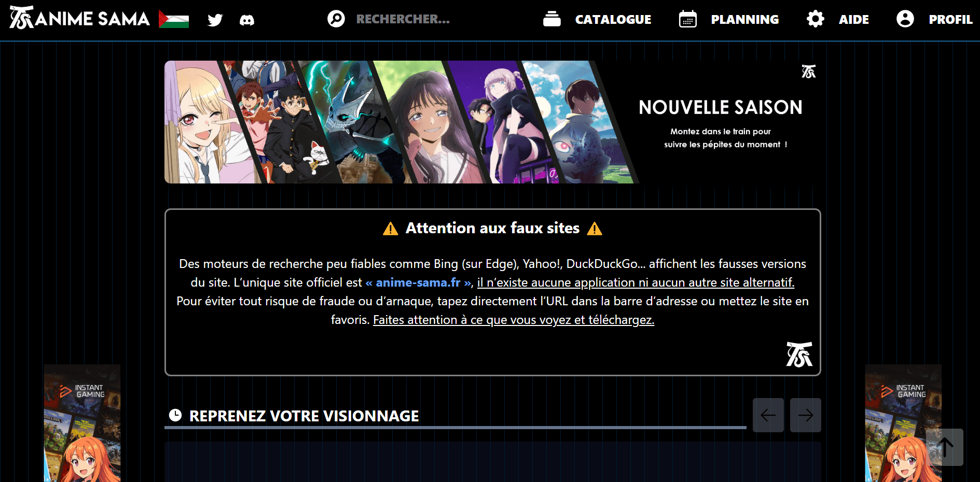Click the scroll-to-top arrow button
Image resolution: width=980 pixels, height=482 pixels.
click(945, 447)
